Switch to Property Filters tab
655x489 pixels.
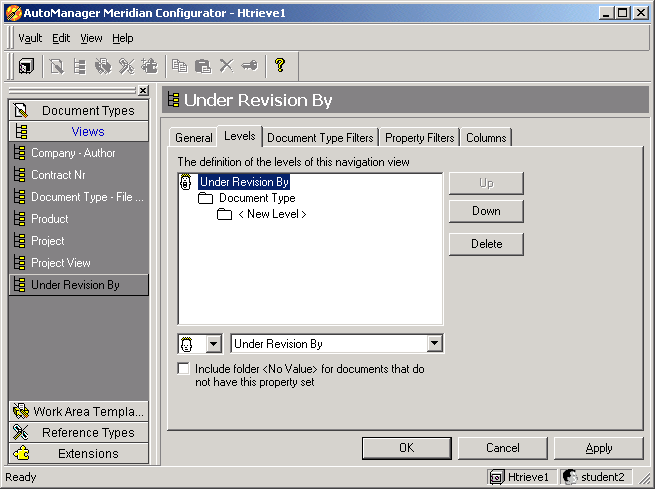[419, 137]
